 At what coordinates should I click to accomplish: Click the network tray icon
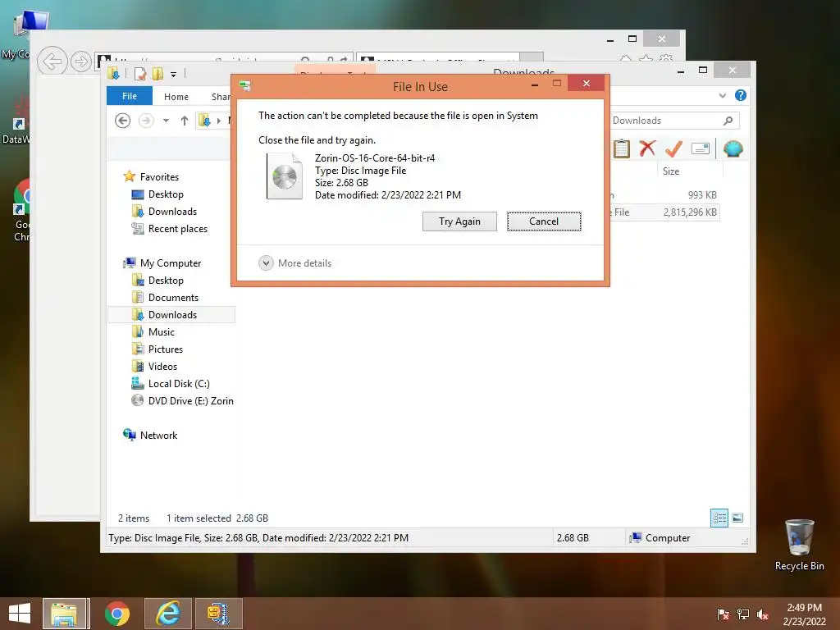(743, 614)
